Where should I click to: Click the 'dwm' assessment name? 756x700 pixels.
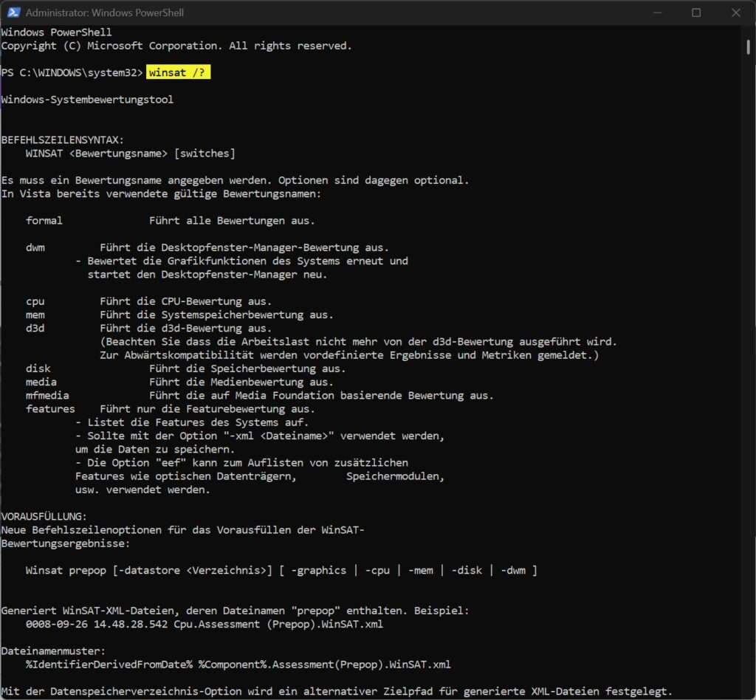pyautogui.click(x=35, y=248)
